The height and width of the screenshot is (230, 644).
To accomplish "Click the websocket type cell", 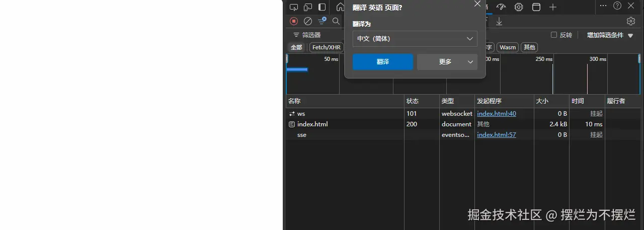I will (457, 114).
